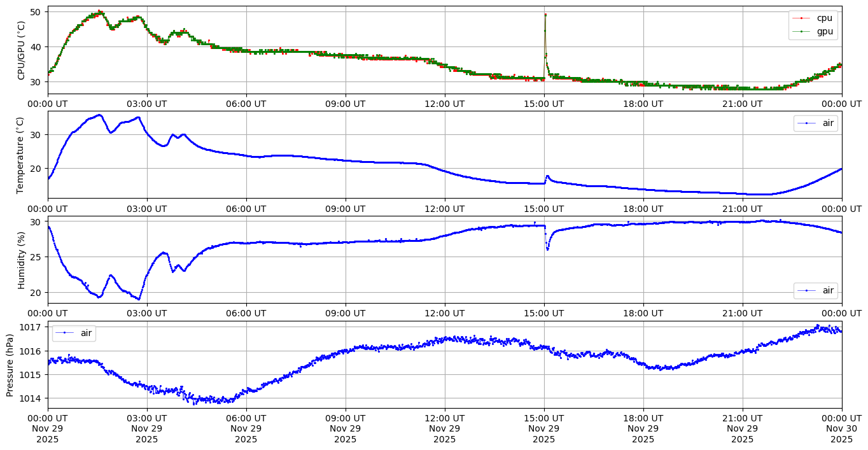
Task: Click the Humidity (%) y-axis label
Action: click(x=22, y=260)
